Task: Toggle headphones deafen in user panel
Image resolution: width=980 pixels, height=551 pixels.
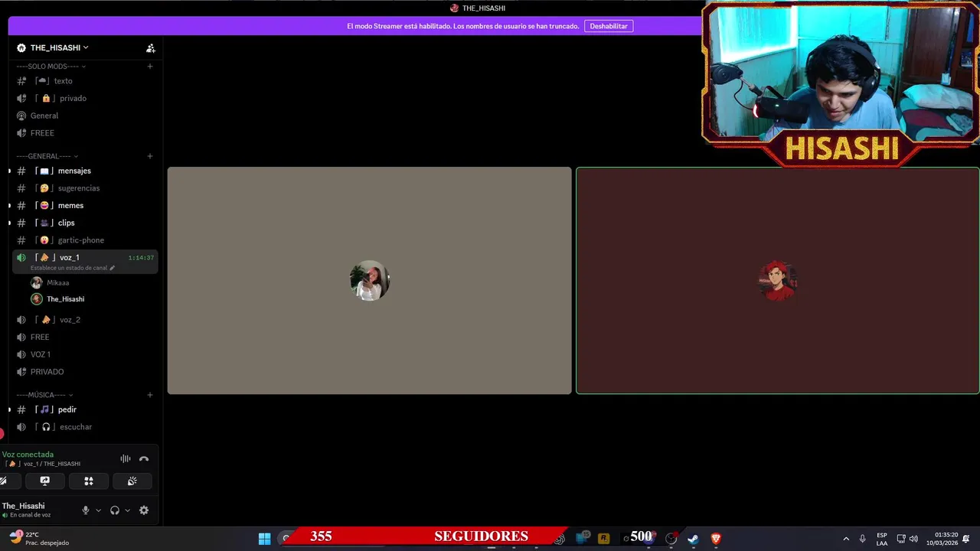Action: 115,510
